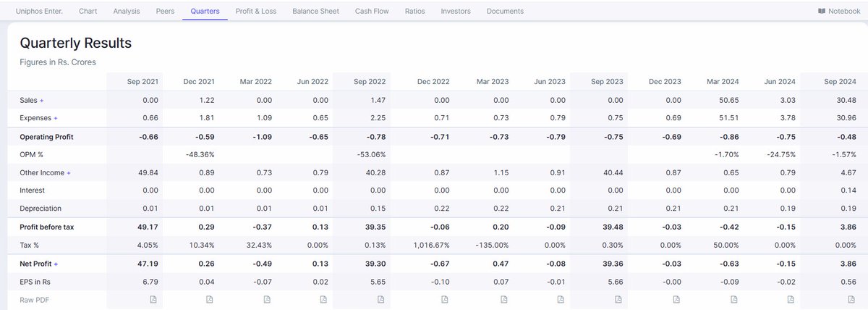
Task: Open Raw PDF icon for Jun 2023
Action: coord(561,299)
